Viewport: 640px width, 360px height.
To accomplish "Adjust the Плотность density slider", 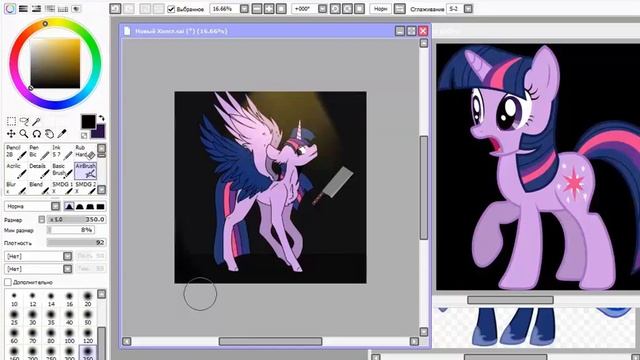I will tap(77, 243).
